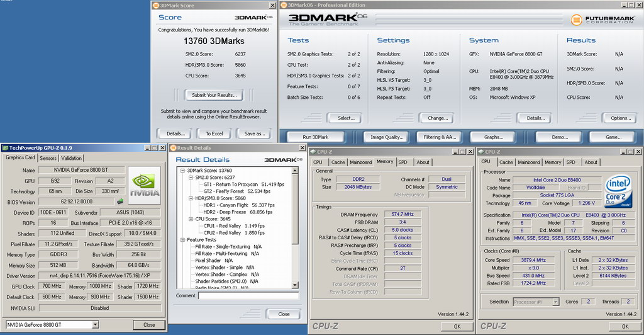Click Submit Your Results button
Viewport: 644px width, 335px height.
(214, 95)
